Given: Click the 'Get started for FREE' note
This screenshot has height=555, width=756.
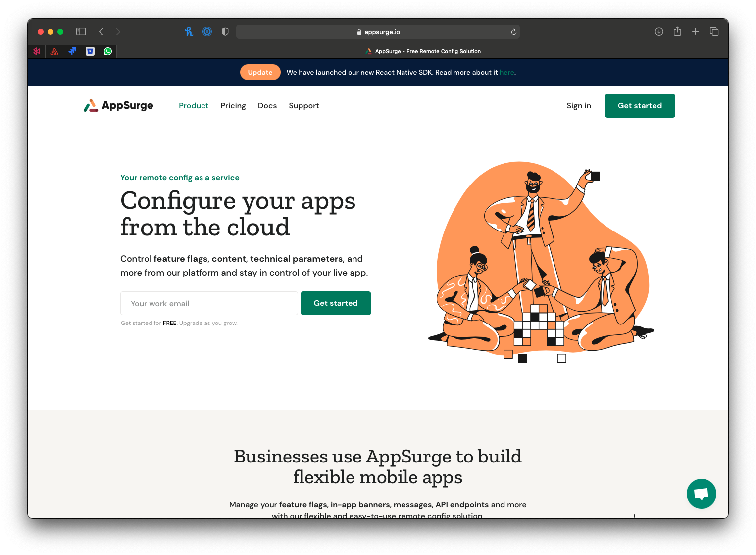Looking at the screenshot, I should point(179,323).
